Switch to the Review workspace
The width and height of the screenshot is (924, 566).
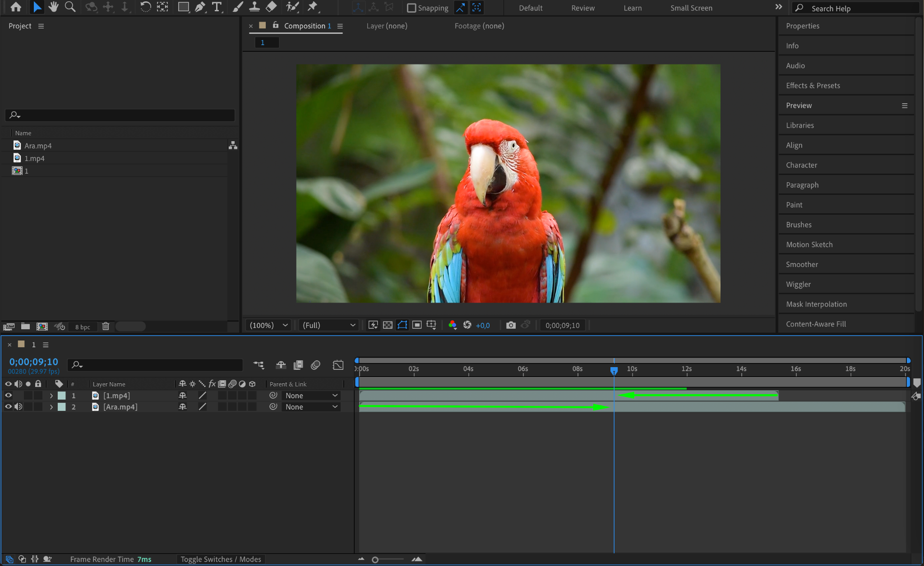point(582,8)
